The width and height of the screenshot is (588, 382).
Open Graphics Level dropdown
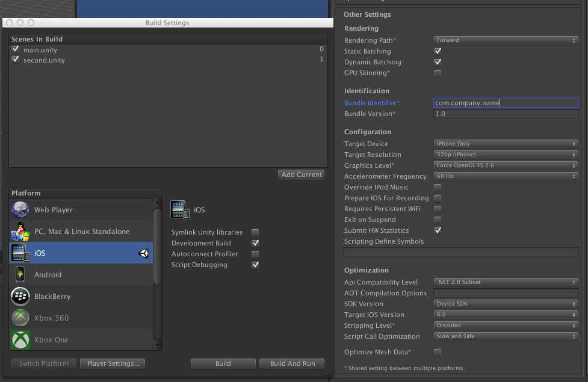[x=506, y=165]
